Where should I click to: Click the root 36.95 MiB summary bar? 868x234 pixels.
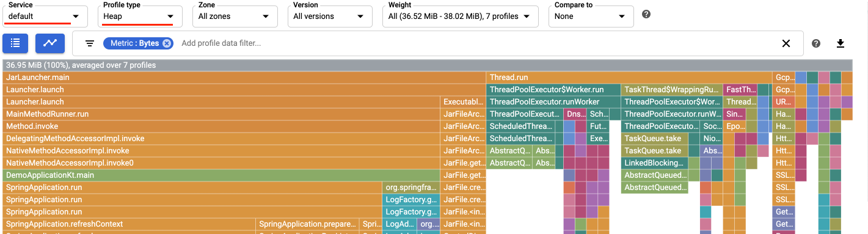point(427,65)
